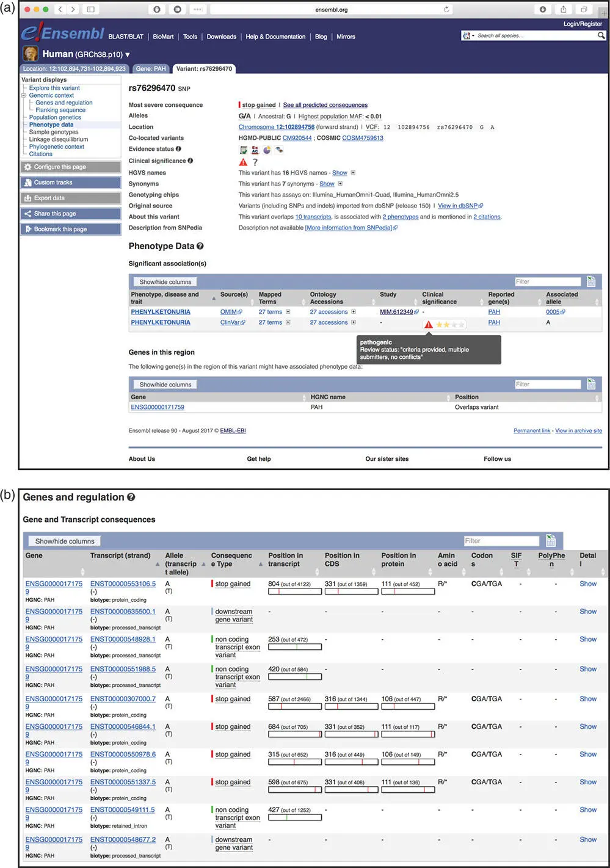Expand HGVS names with the Show toggle

coord(339,173)
